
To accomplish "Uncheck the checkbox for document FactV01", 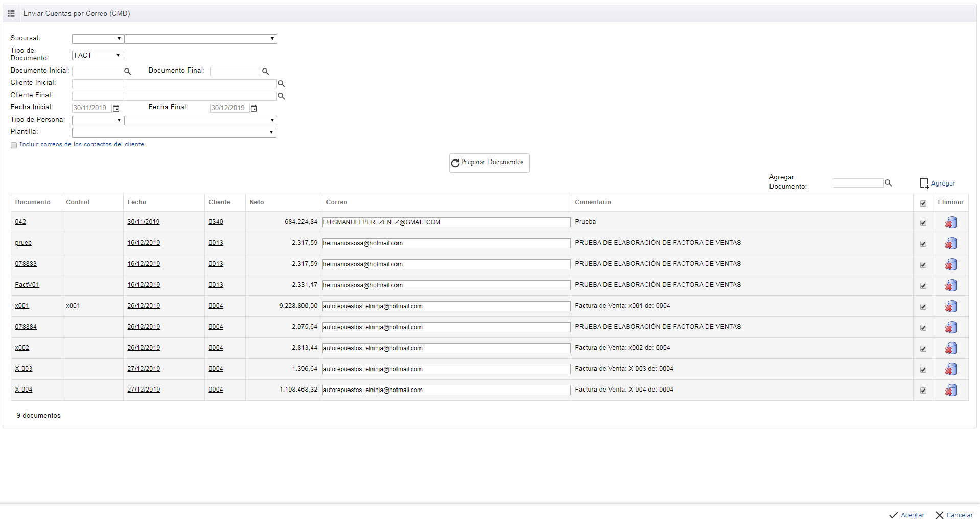I will (x=923, y=286).
